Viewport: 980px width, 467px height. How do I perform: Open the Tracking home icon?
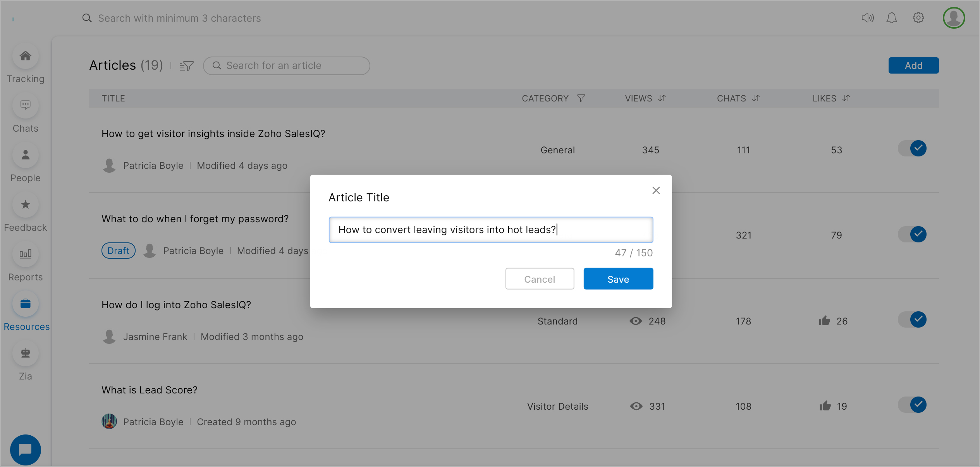click(x=26, y=56)
